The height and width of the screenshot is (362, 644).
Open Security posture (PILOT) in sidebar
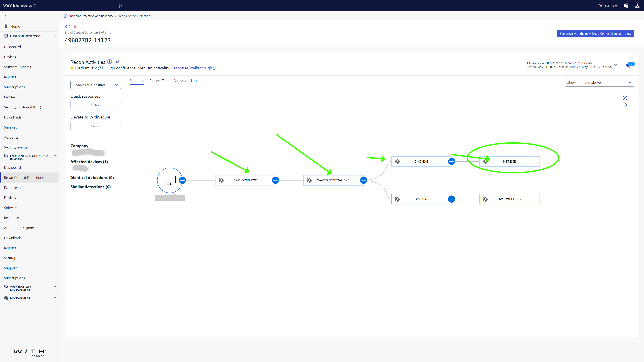(22, 107)
